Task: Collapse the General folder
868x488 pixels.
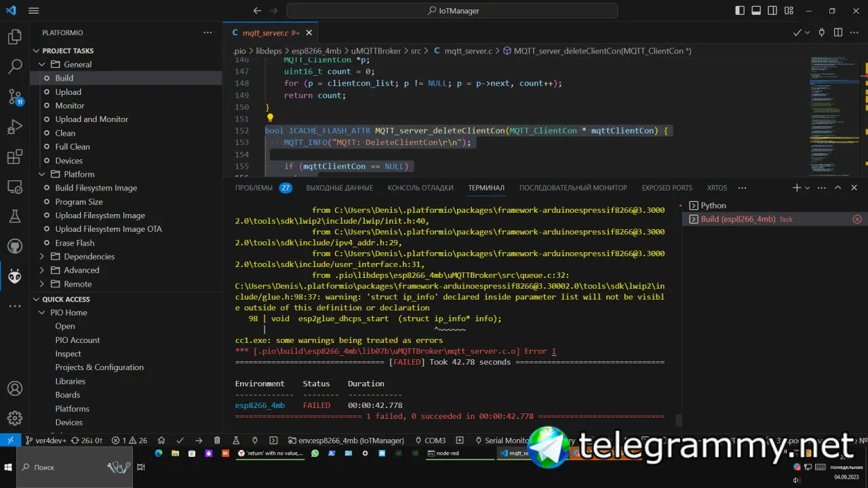Action: click(42, 64)
